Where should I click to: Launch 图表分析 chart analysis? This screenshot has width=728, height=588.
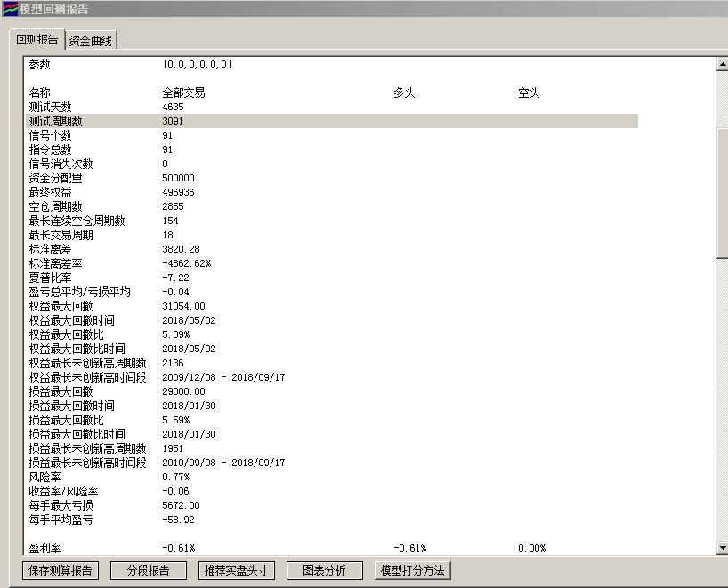(324, 570)
